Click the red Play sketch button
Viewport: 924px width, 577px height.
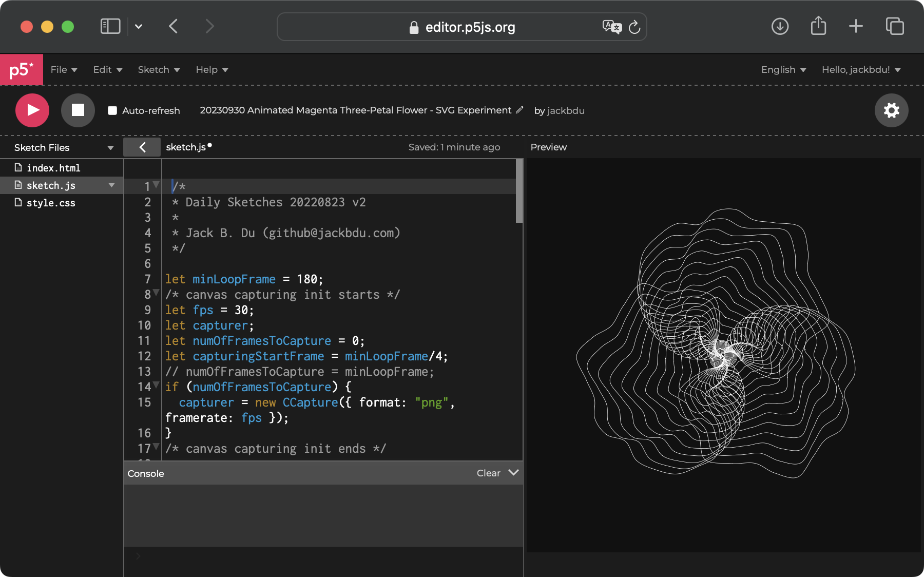[32, 110]
